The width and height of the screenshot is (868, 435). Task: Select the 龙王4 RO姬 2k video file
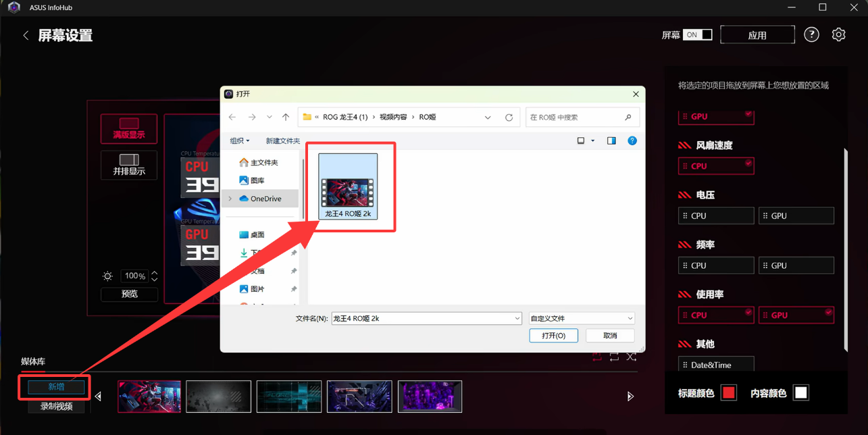(348, 186)
